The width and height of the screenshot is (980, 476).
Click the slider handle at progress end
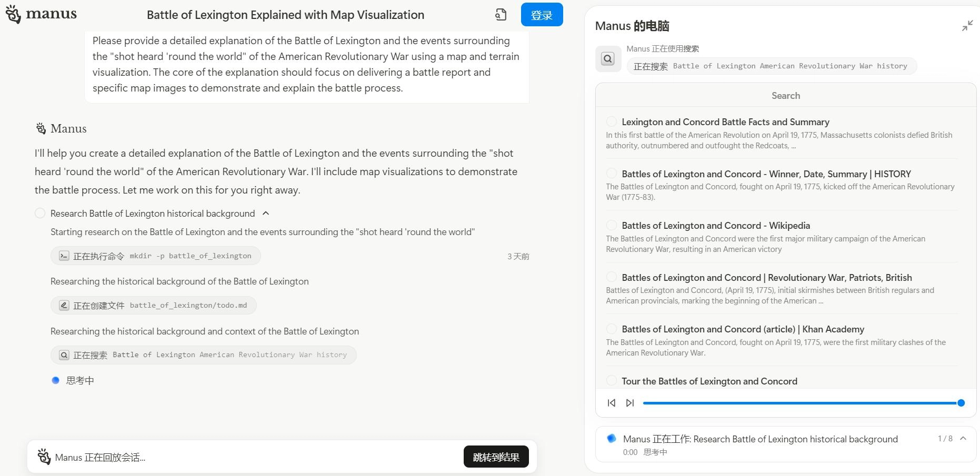click(x=961, y=403)
